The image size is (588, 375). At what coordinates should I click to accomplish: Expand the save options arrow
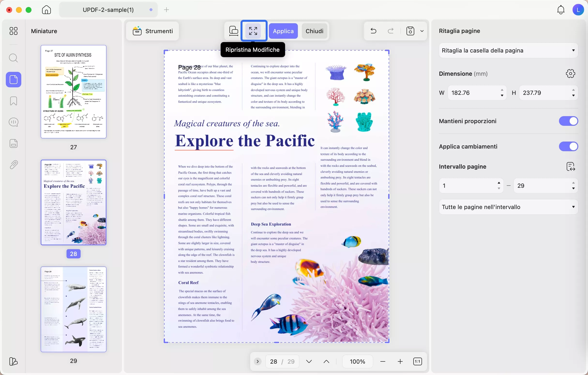(x=422, y=31)
